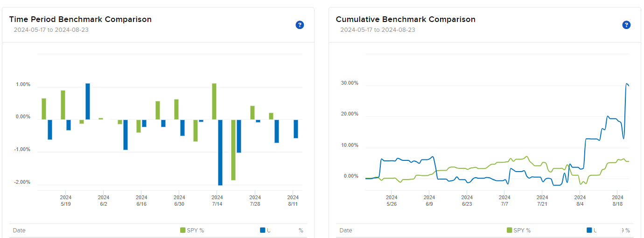Click blue swatch in Cumulative table header
The image size is (644, 238).
point(589,230)
